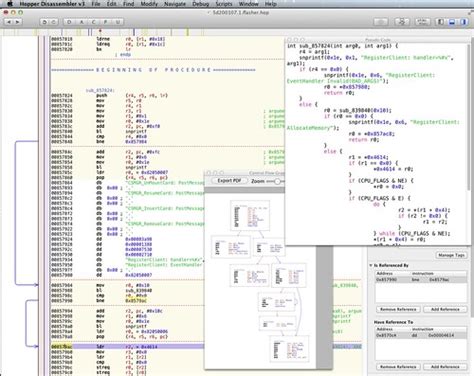
Task: Click Add Reference under Have Reference To
Action: click(445, 367)
